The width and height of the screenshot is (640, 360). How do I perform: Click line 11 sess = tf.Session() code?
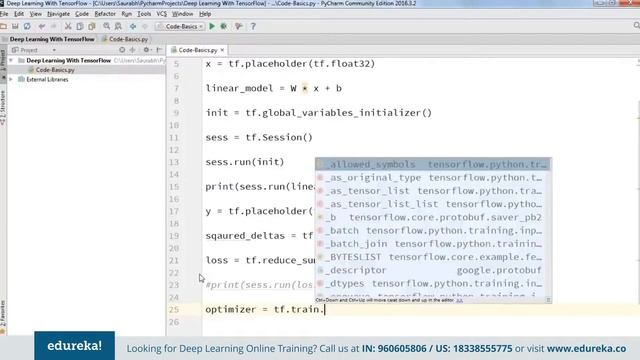click(x=259, y=137)
